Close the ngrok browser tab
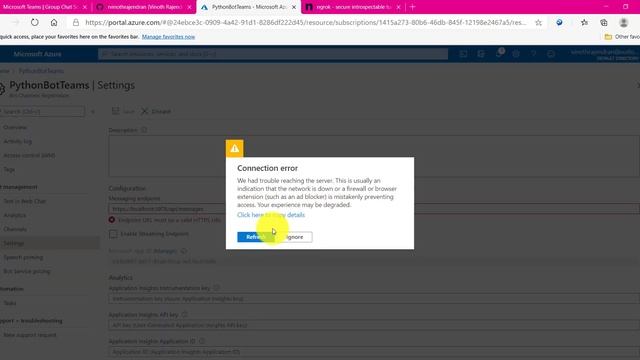The image size is (640, 360). click(x=398, y=7)
